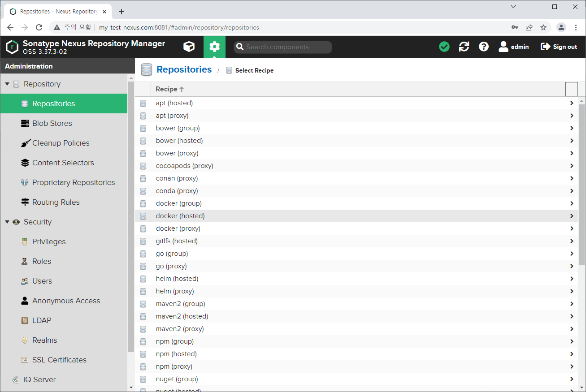Click the database icon beside bower (proxy)
The width and height of the screenshot is (586, 392).
(x=143, y=153)
